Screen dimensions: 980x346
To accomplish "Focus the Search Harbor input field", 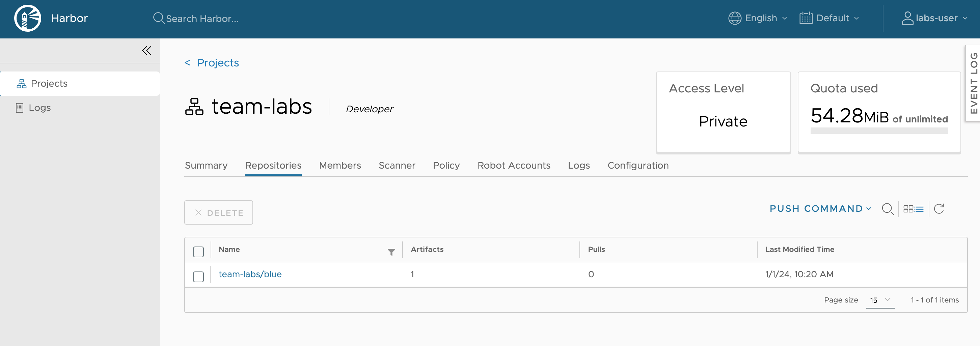I will [x=202, y=19].
